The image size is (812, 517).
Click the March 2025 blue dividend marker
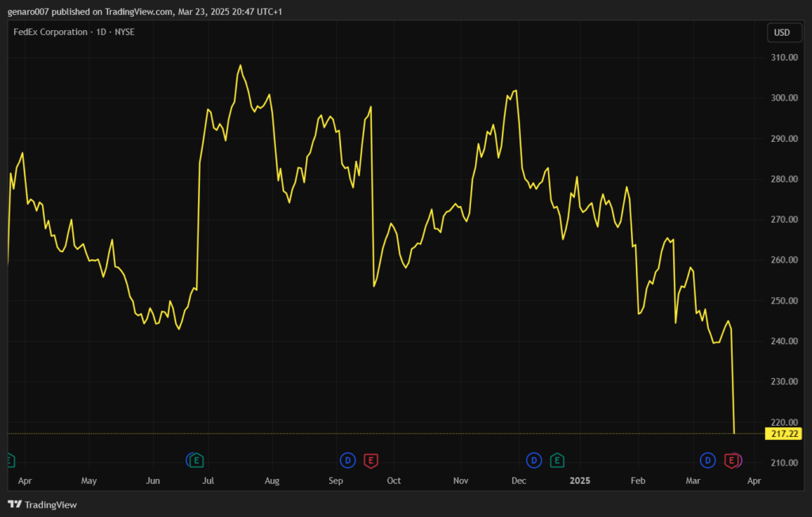pos(707,460)
